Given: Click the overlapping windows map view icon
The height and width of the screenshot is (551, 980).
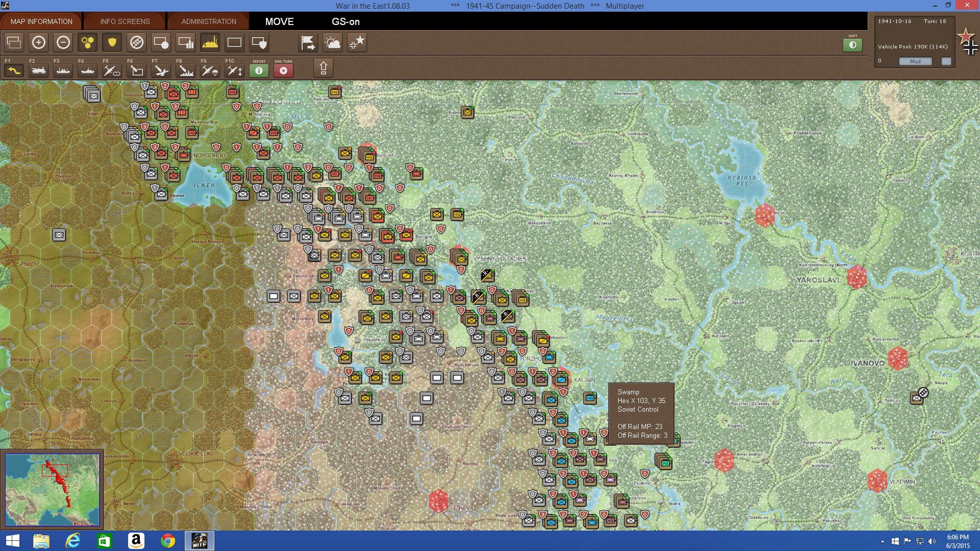Looking at the screenshot, I should coord(14,42).
